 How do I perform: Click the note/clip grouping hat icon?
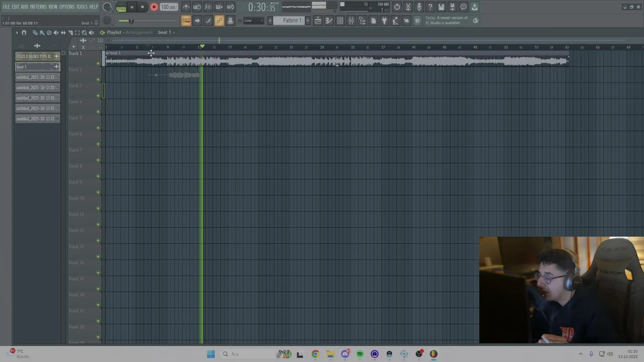(230, 21)
